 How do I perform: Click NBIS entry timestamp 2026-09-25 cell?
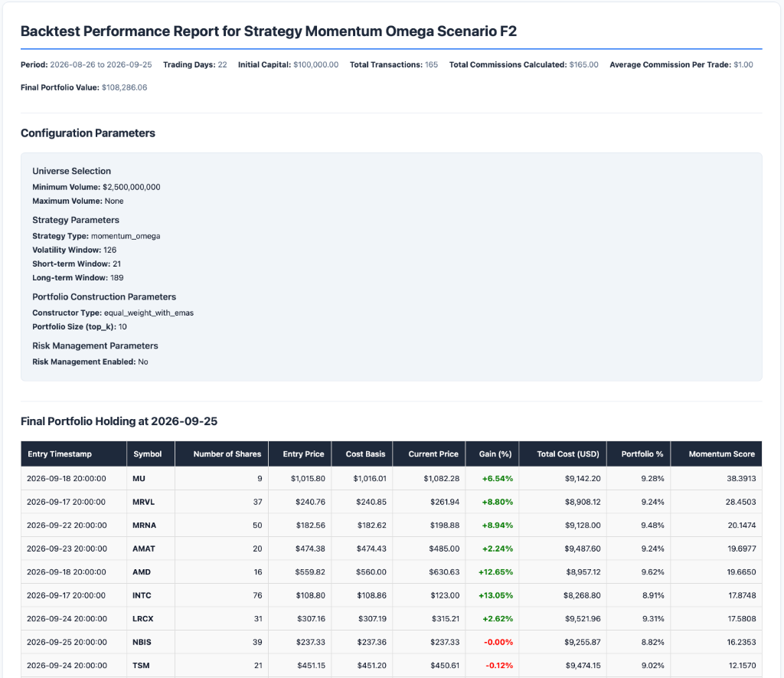[73, 642]
